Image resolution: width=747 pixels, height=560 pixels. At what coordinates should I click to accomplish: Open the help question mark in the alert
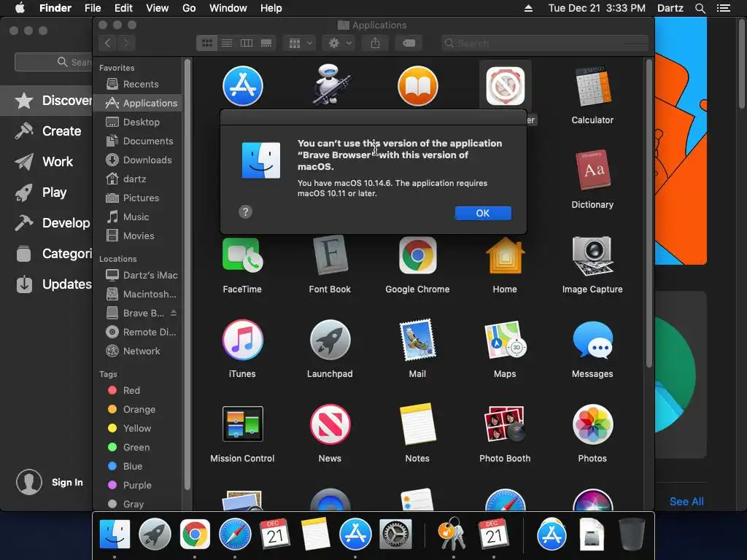pyautogui.click(x=245, y=211)
